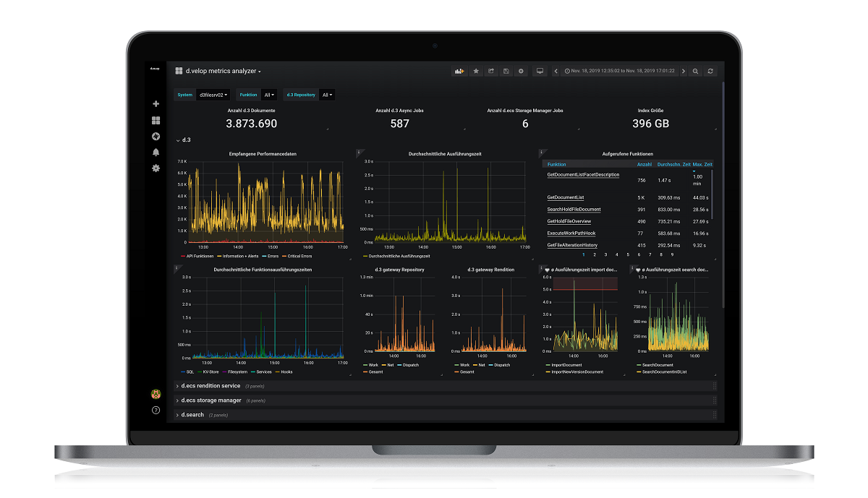Open Explore via the compass icon
Screen dimensions: 868x498
(x=156, y=137)
